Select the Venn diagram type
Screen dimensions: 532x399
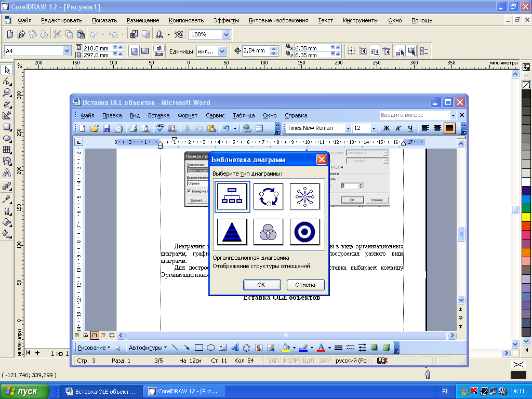click(269, 232)
